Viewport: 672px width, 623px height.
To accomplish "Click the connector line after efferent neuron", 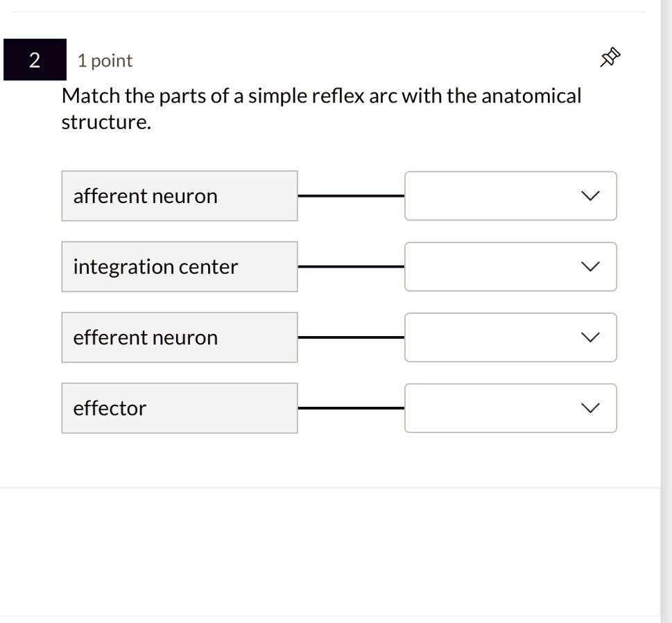I will (x=351, y=337).
